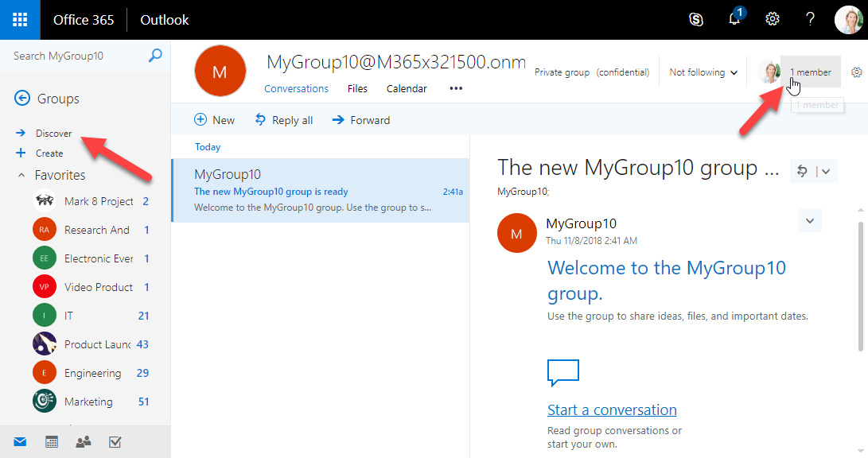The width and height of the screenshot is (868, 458).
Task: Open People view in bottom bar
Action: pos(83,442)
